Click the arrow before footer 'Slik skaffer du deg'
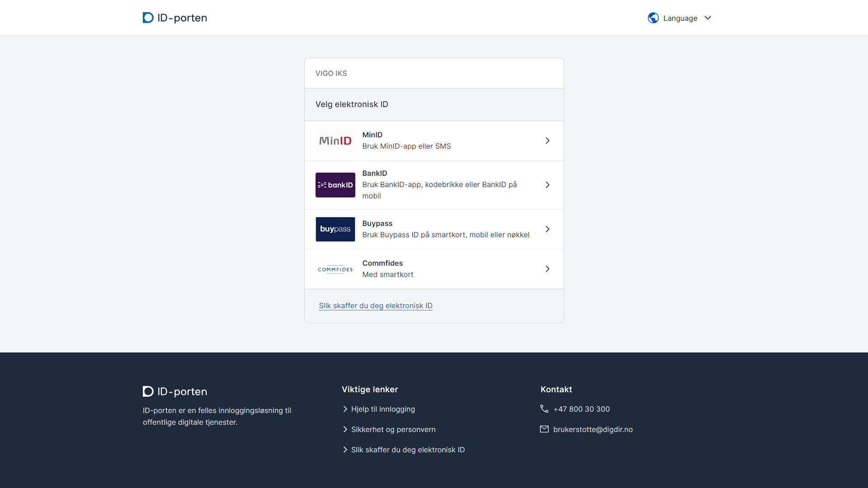Image resolution: width=868 pixels, height=488 pixels. [x=345, y=450]
